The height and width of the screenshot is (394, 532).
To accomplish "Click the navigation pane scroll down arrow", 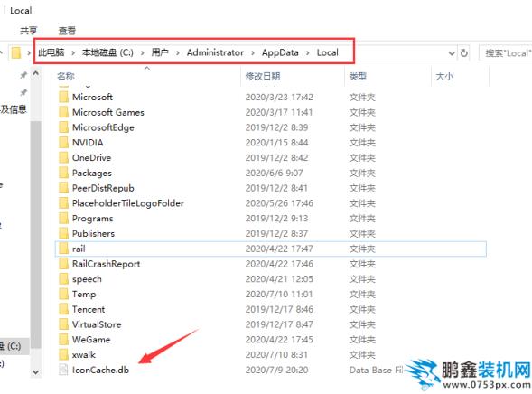I will [x=35, y=372].
